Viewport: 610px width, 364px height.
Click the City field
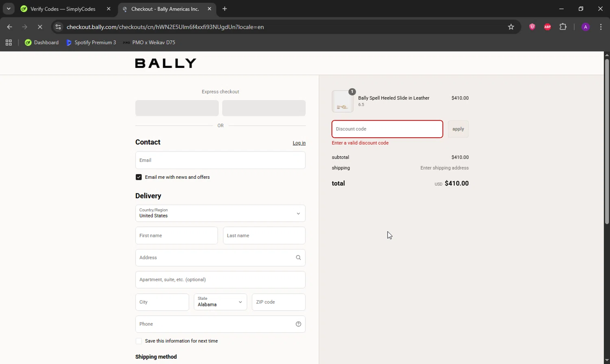point(162,302)
